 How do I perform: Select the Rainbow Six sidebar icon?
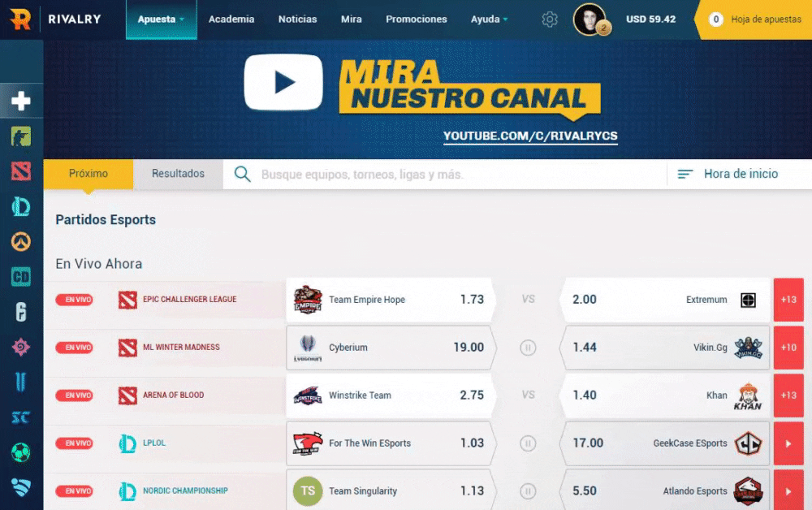pyautogui.click(x=21, y=312)
